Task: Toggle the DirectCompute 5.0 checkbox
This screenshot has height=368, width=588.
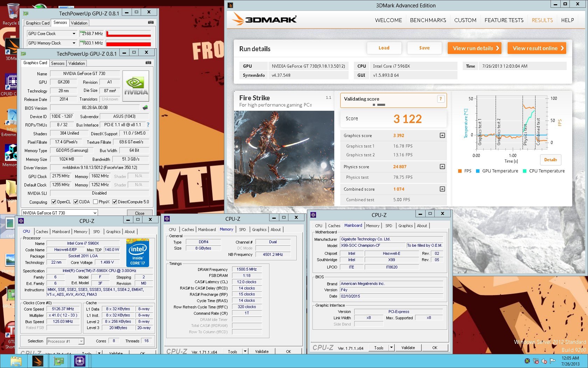Action: pos(114,202)
